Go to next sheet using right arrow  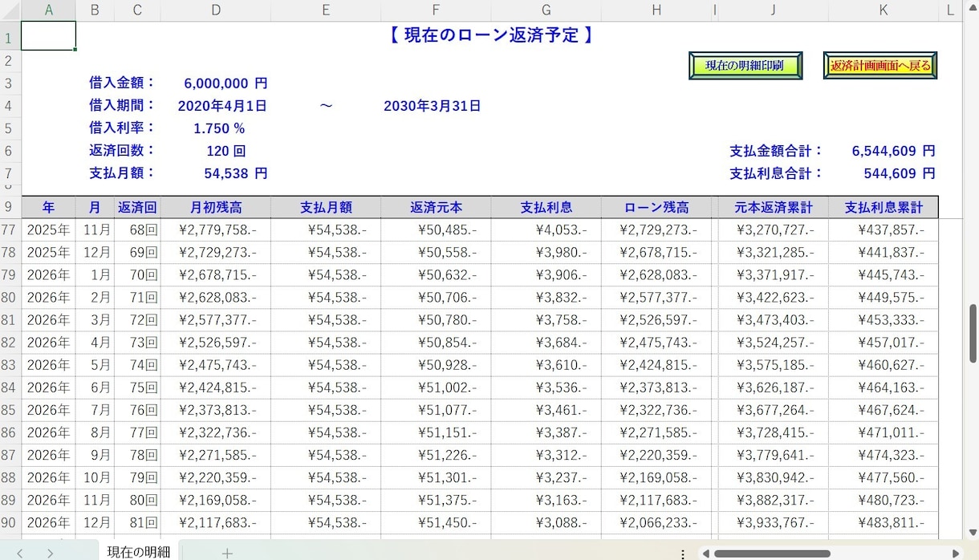tap(50, 553)
